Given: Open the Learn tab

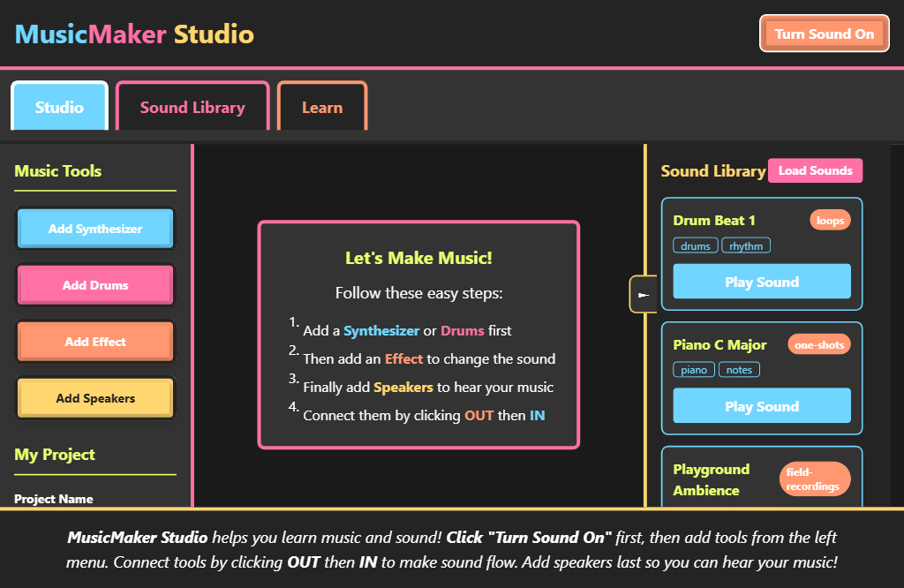Looking at the screenshot, I should point(321,107).
